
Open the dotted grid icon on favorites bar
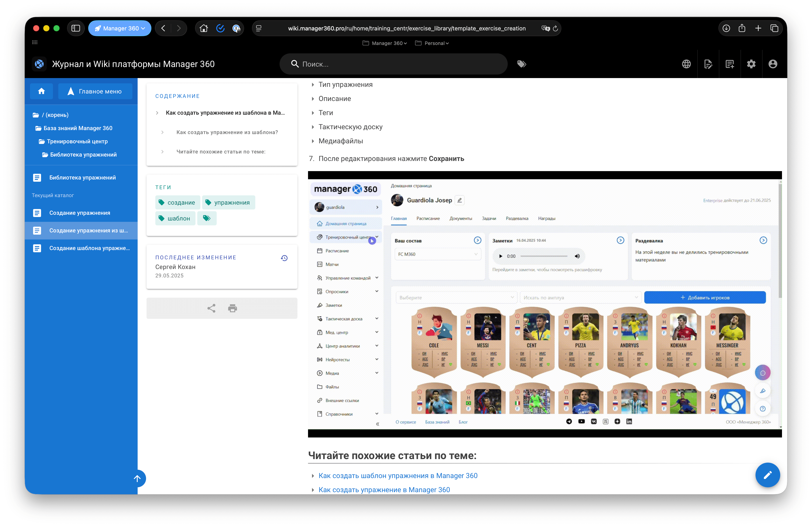35,43
